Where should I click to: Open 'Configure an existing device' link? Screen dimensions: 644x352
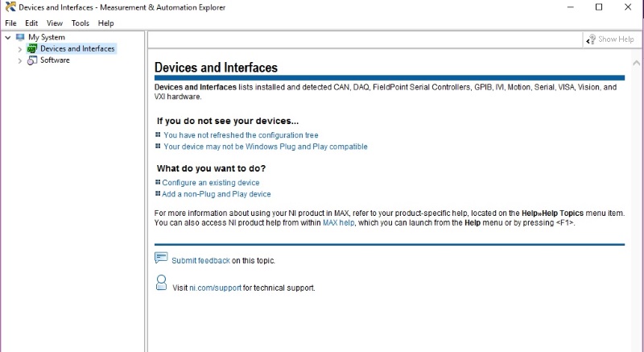click(210, 183)
